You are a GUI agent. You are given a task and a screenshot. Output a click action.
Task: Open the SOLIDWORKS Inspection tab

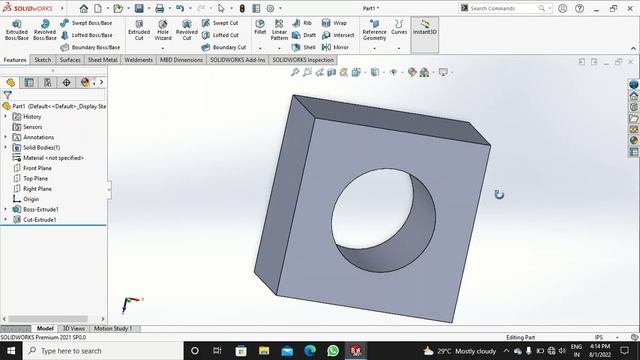tap(303, 60)
